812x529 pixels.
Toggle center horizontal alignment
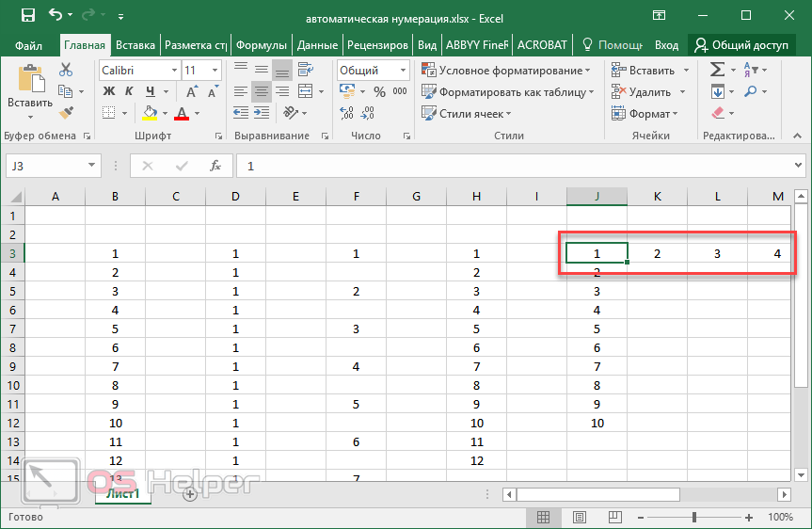click(262, 92)
